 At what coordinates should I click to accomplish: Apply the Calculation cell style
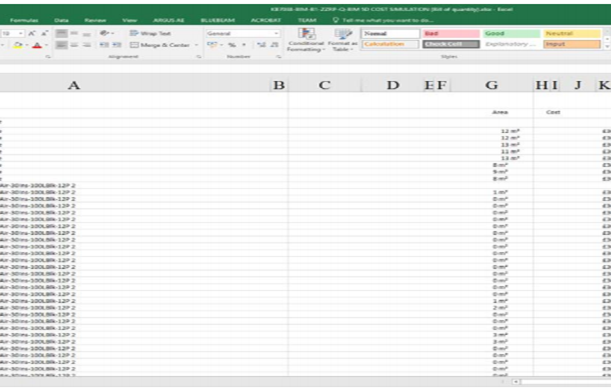391,44
